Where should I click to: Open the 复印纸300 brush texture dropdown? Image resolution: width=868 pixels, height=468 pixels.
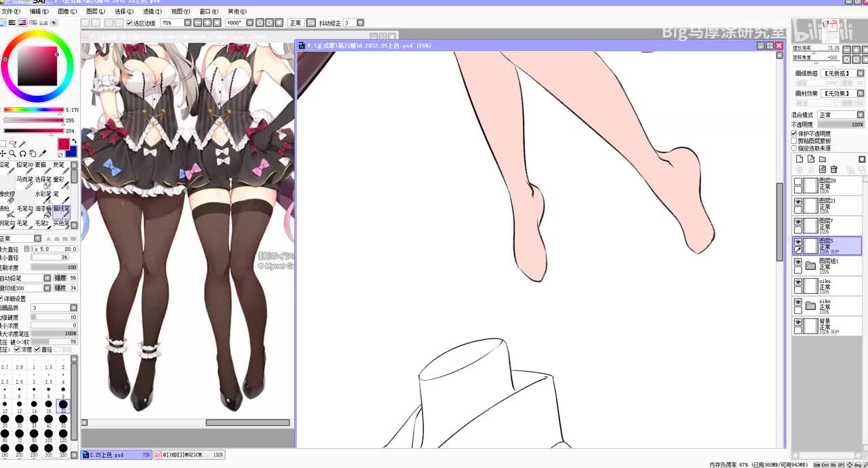(x=47, y=288)
